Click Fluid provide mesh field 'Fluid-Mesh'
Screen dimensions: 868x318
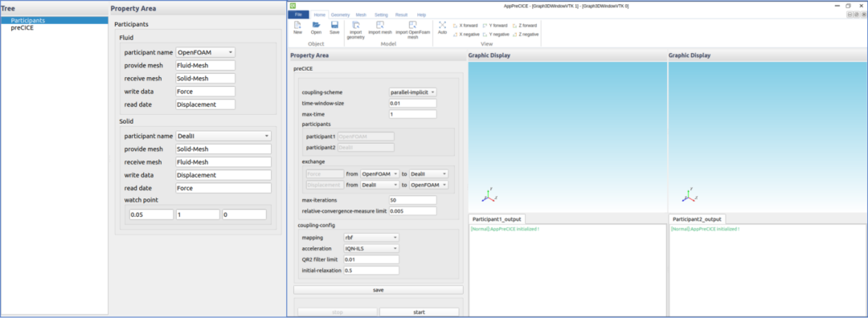(206, 65)
